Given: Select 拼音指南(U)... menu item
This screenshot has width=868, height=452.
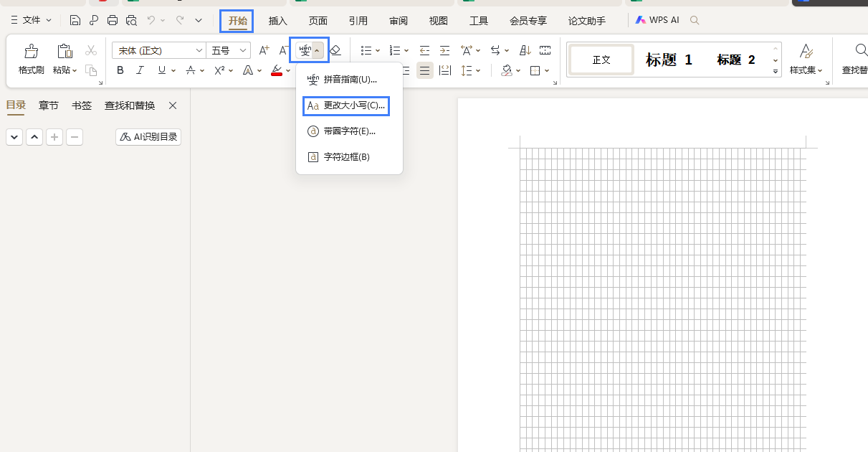Looking at the screenshot, I should pos(349,80).
